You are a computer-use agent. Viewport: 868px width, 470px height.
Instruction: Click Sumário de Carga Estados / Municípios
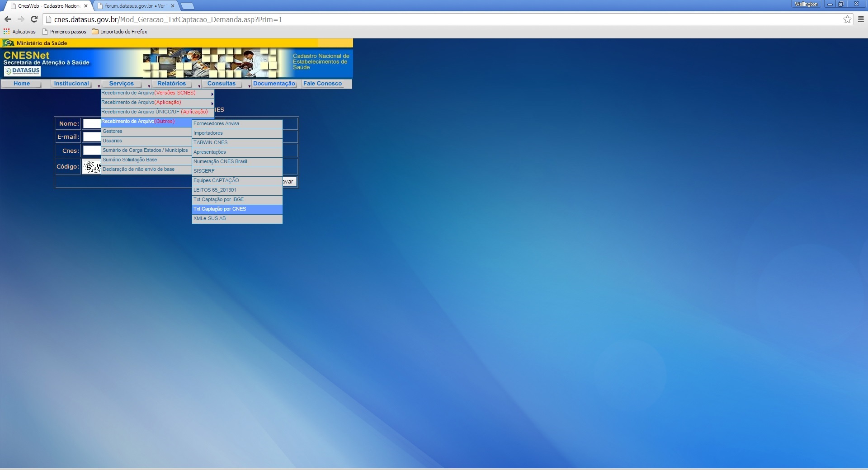tap(145, 150)
